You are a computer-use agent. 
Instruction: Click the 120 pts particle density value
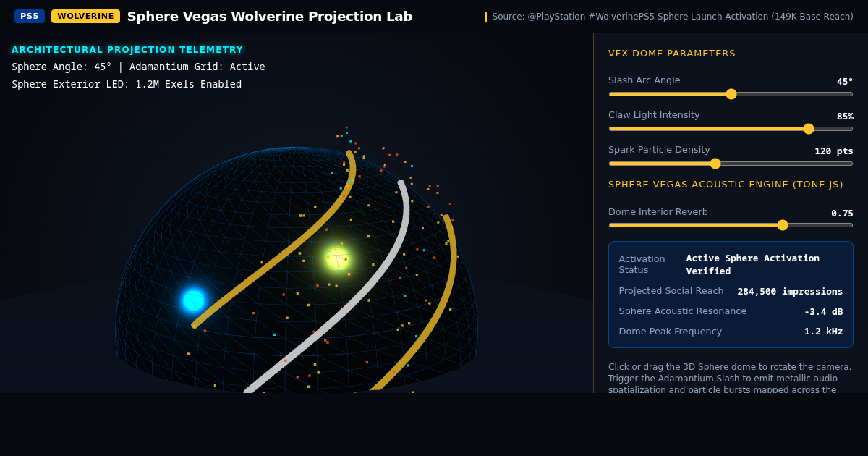coord(834,151)
